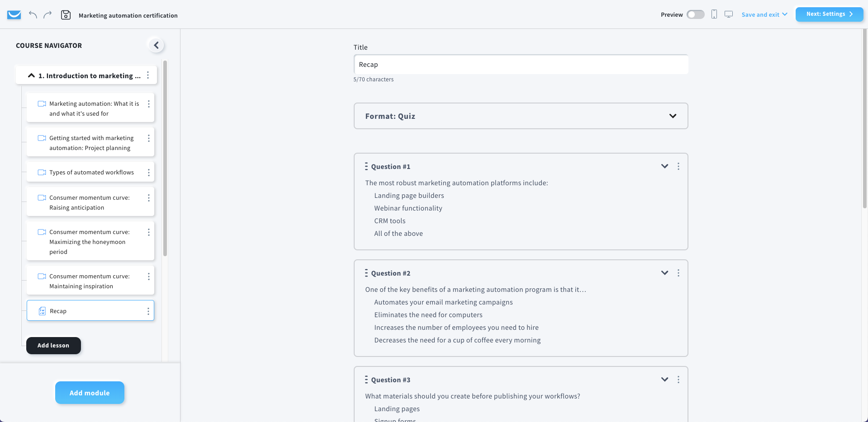The image size is (868, 422).
Task: Switch to mobile device preview icon
Action: click(x=714, y=14)
